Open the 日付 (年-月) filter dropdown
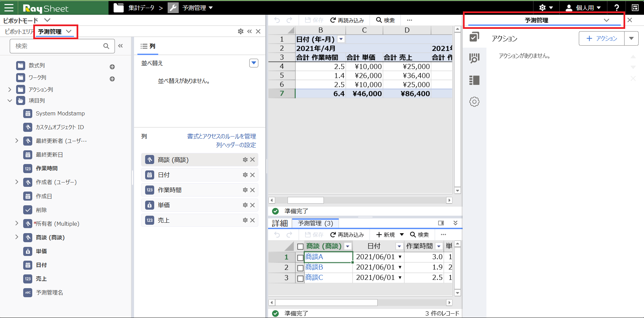The image size is (644, 318). point(341,39)
